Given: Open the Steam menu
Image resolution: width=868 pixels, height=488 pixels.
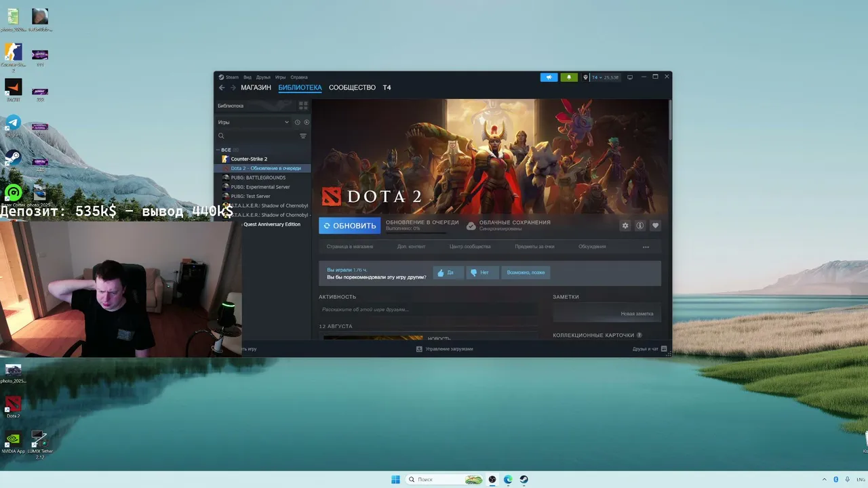Looking at the screenshot, I should (x=229, y=77).
